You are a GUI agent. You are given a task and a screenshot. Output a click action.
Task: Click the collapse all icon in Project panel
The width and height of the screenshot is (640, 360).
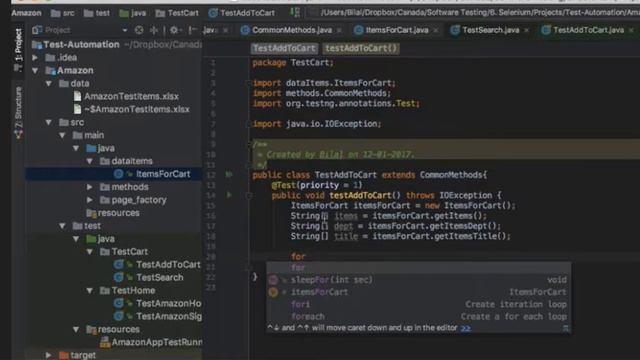154,30
